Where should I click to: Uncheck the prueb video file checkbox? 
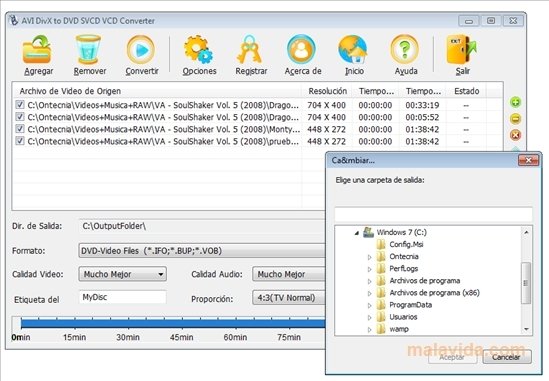pos(20,141)
